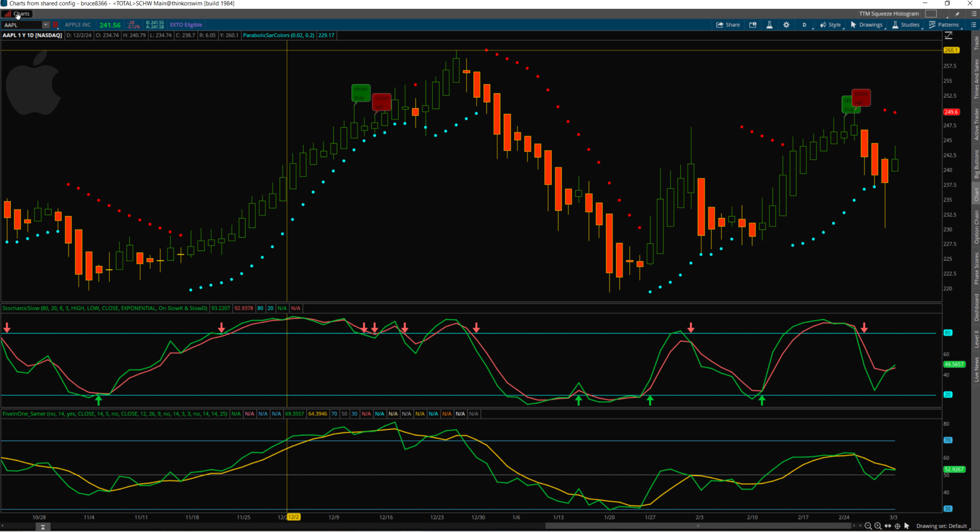980x532 pixels.
Task: Click the red link indicator beside the symbol
Action: (x=55, y=25)
